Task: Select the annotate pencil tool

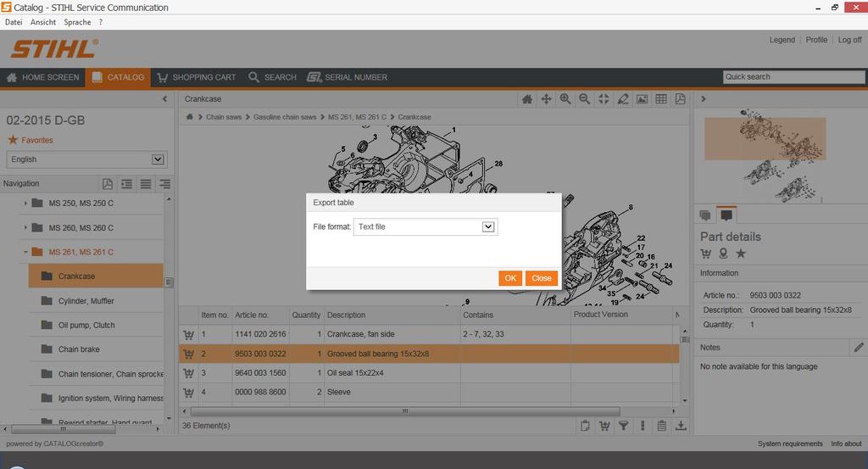Action: [x=623, y=99]
